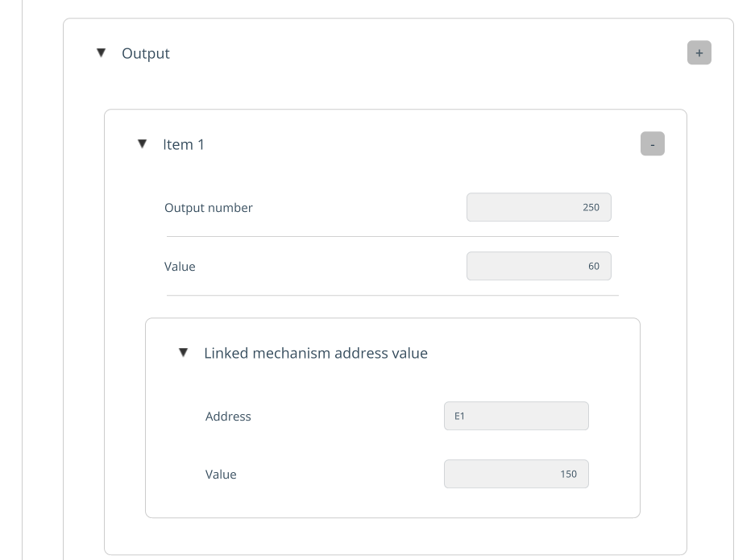755x560 pixels.
Task: Click the Item 1 heading text
Action: pos(184,144)
